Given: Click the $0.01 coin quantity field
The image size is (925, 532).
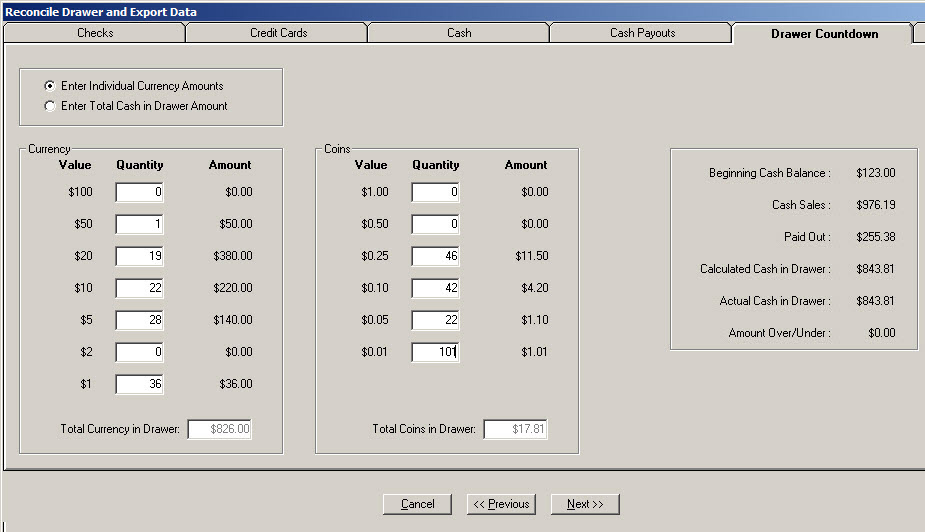Looking at the screenshot, I should [x=435, y=352].
